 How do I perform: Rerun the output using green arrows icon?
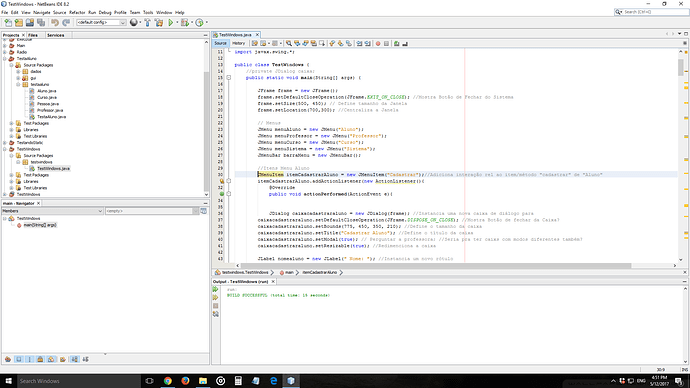[216, 289]
